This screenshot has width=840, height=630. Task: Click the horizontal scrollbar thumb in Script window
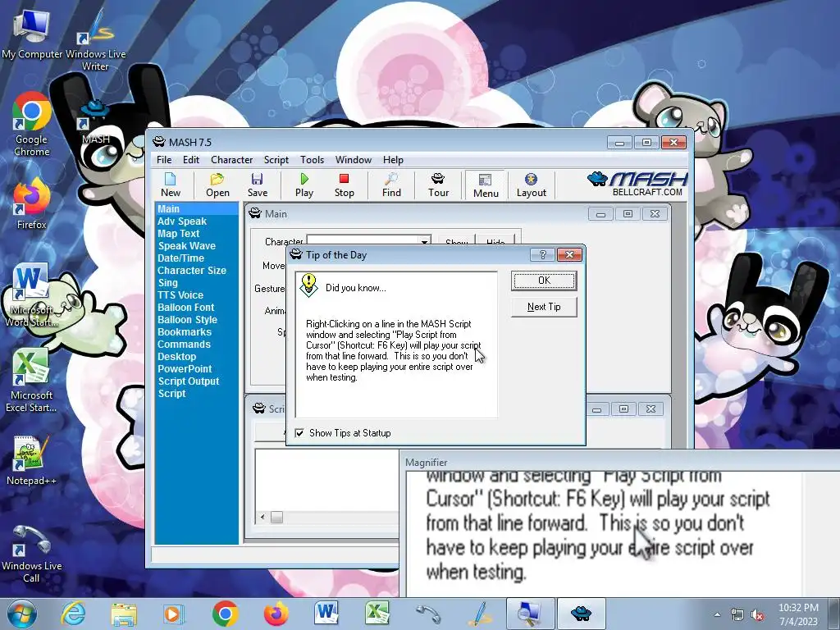[x=276, y=517]
